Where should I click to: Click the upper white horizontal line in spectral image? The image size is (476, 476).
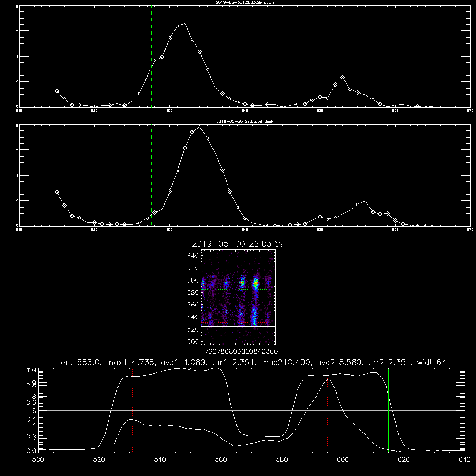click(x=238, y=268)
